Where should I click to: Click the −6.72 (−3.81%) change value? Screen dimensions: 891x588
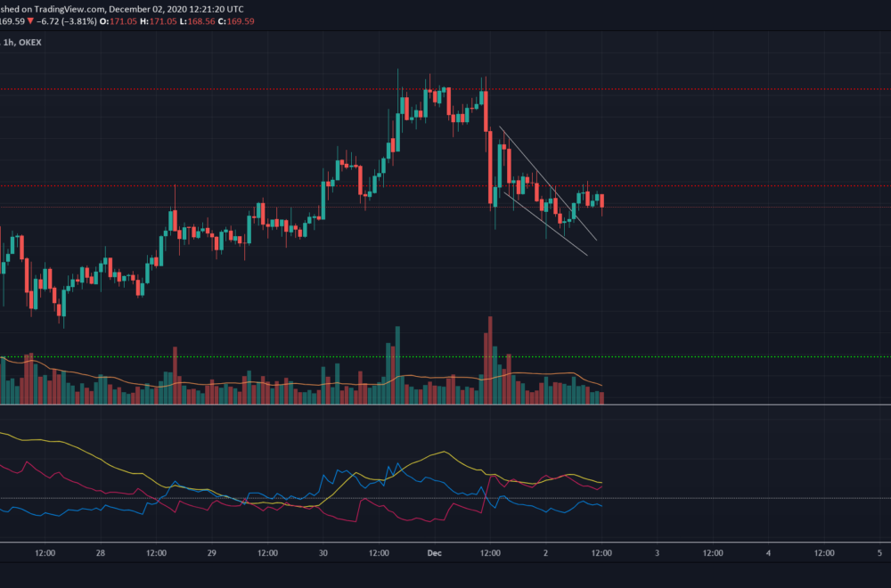[x=67, y=21]
